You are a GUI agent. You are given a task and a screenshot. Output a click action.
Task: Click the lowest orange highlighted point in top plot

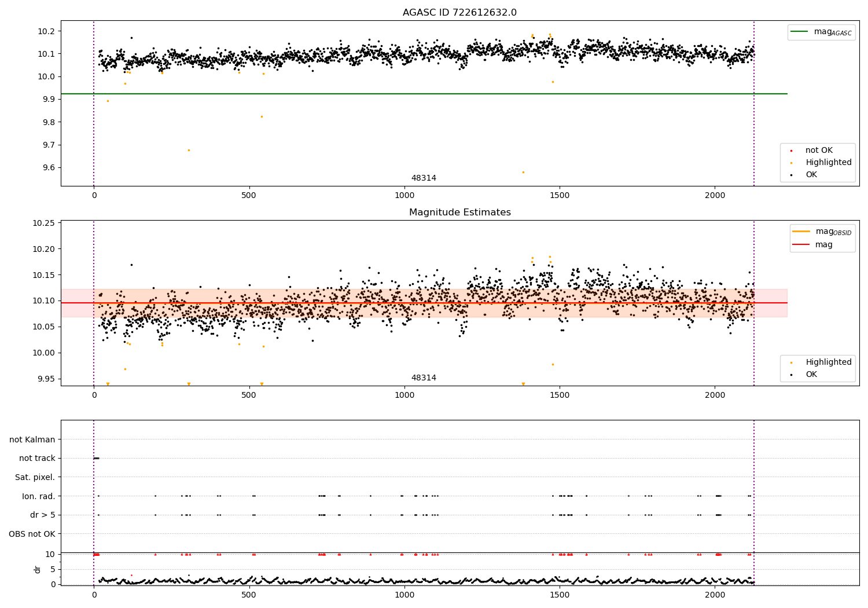click(523, 172)
